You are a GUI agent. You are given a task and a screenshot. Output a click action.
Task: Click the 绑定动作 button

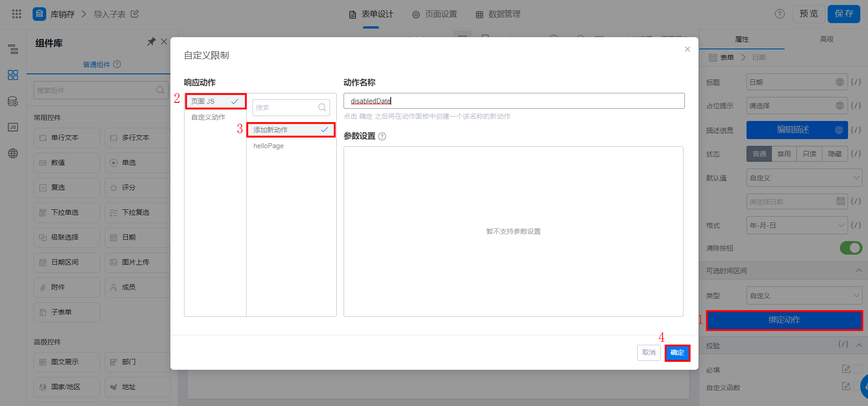tap(784, 320)
